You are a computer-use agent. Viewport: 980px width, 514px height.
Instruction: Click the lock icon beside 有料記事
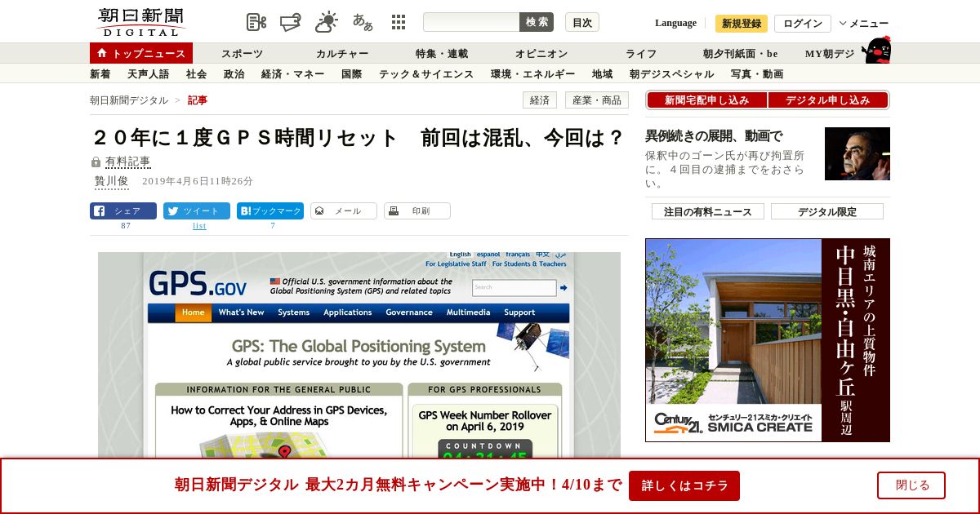96,162
